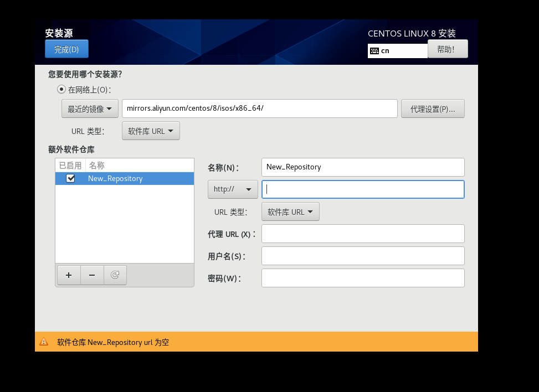The width and height of the screenshot is (539, 392).
Task: Select the 'On the network' radio button
Action: point(61,89)
